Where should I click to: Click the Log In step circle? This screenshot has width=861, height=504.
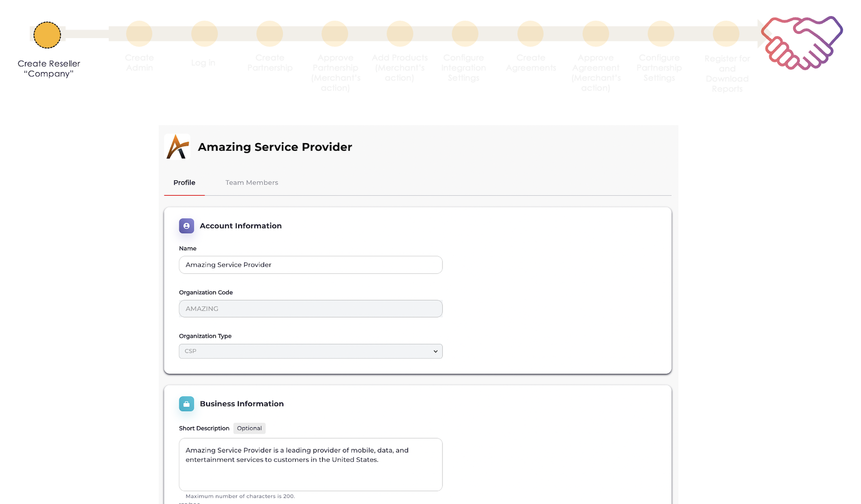204,34
